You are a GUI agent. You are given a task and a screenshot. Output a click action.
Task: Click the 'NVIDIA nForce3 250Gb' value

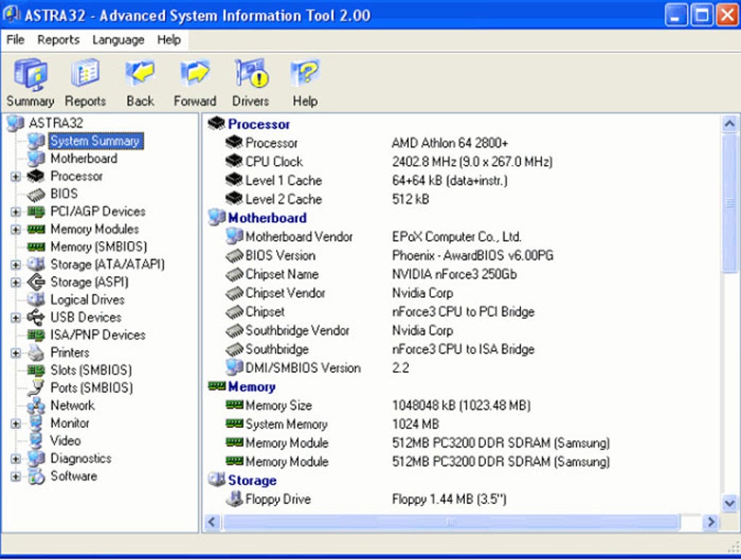click(454, 274)
